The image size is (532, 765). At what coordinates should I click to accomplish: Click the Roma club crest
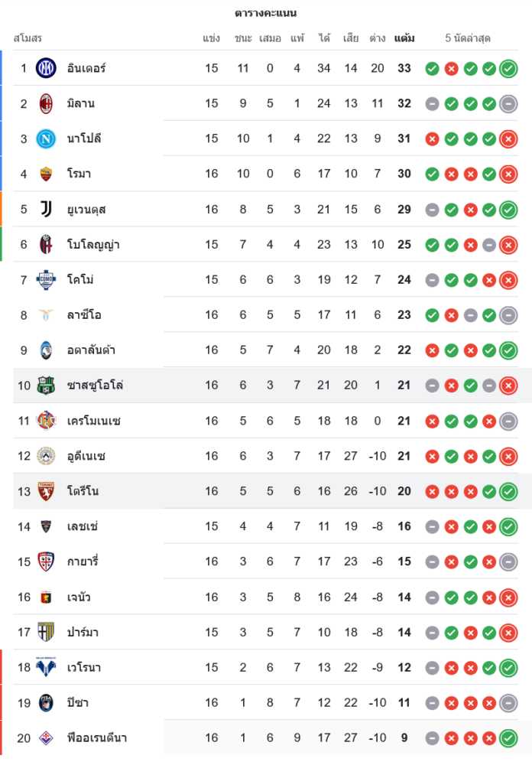tap(47, 174)
